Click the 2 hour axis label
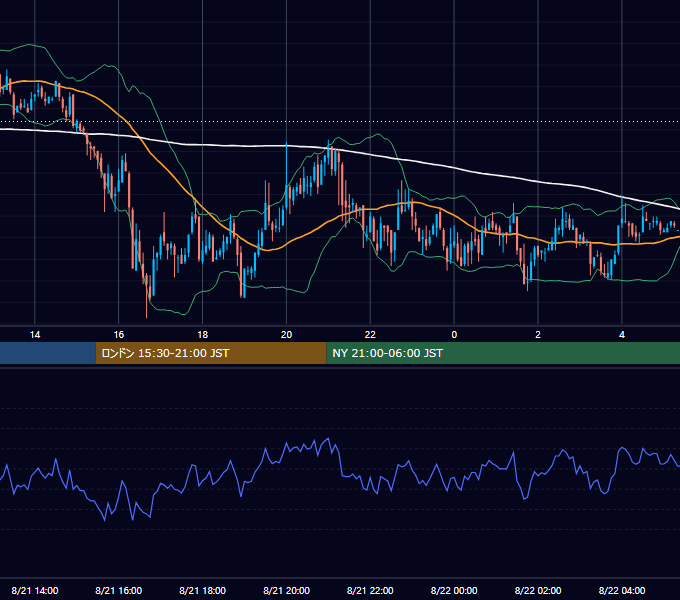680x600 pixels. click(x=538, y=335)
